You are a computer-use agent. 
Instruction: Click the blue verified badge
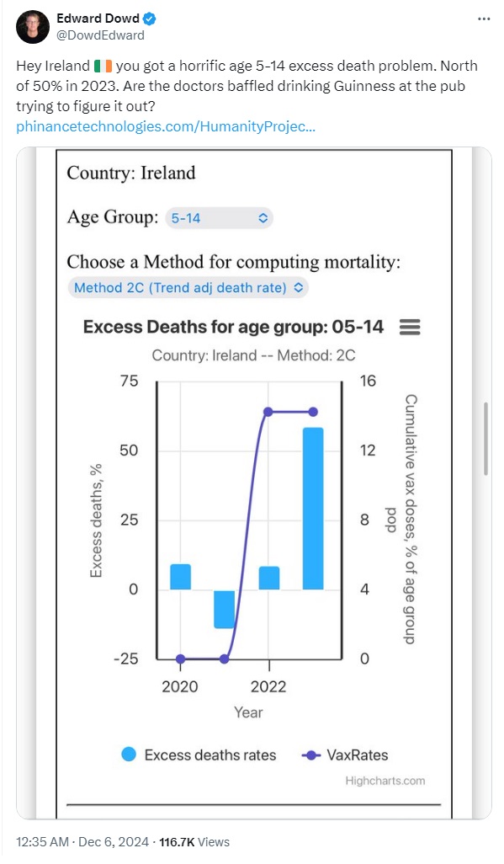click(149, 19)
